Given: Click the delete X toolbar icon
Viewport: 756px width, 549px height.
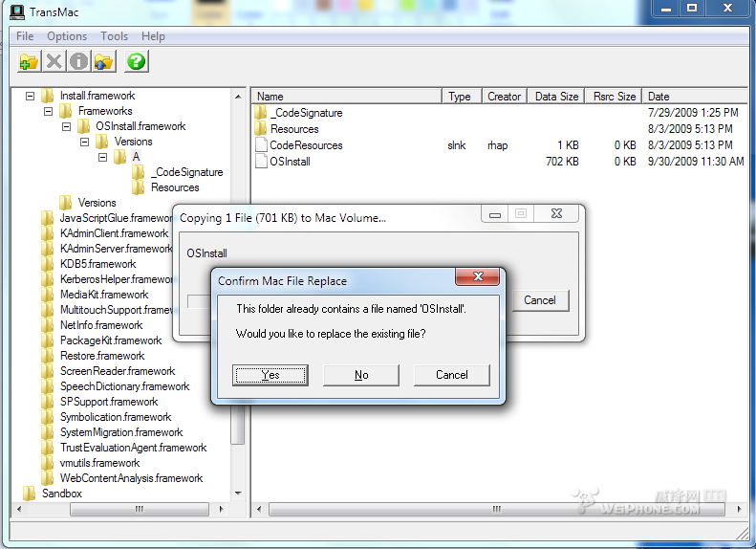Looking at the screenshot, I should click(x=54, y=62).
